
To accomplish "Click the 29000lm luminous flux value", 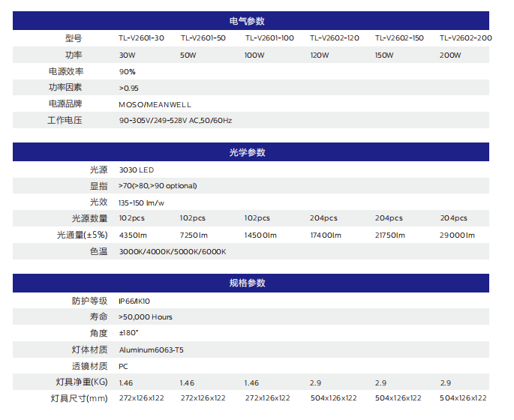I will click(x=457, y=235).
